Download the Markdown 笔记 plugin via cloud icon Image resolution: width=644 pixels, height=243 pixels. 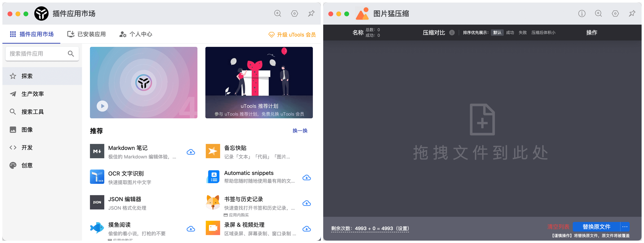191,152
